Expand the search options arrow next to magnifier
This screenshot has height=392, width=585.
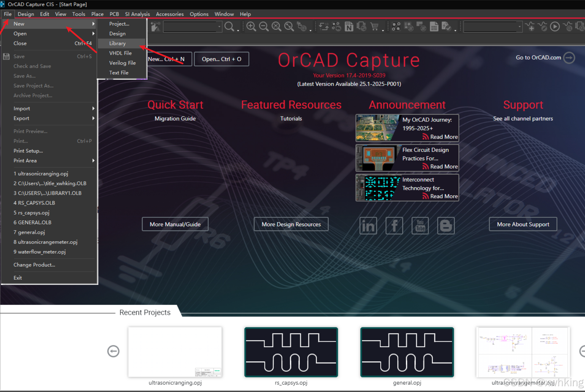(x=238, y=30)
